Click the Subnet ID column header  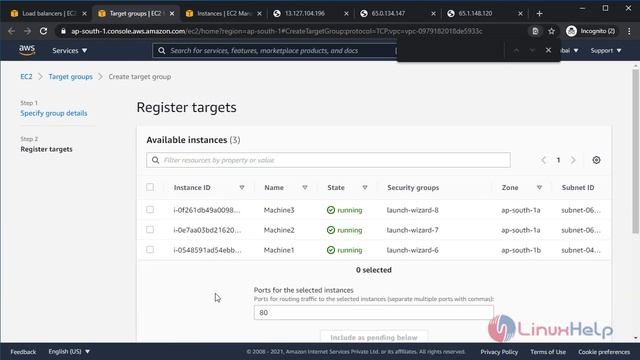tap(578, 187)
